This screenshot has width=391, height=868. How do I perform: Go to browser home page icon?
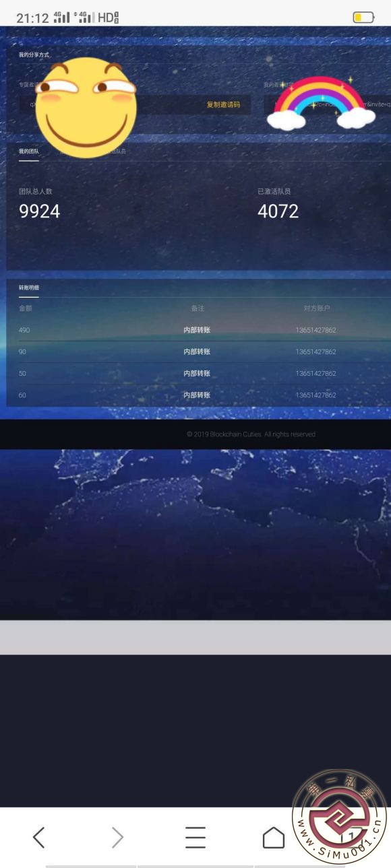tap(274, 837)
